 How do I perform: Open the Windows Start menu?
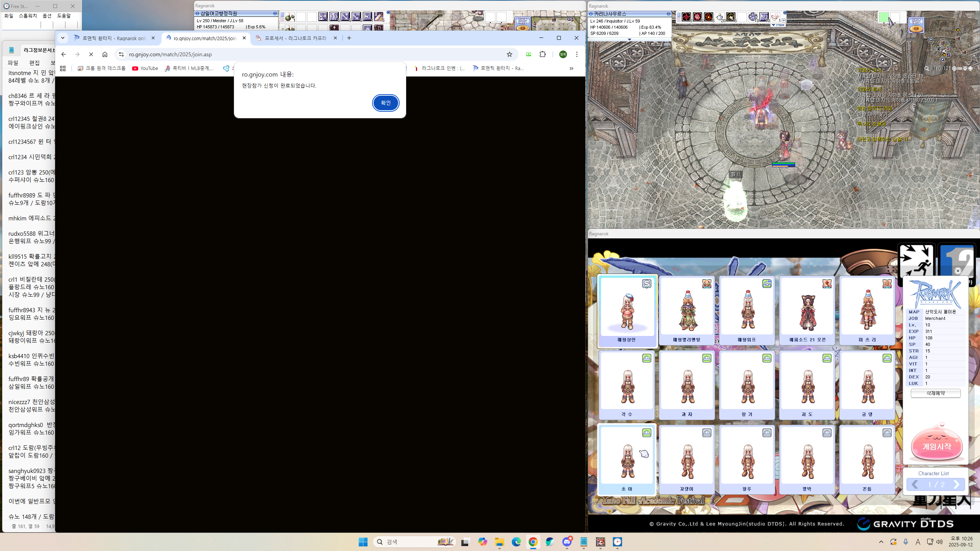click(363, 542)
